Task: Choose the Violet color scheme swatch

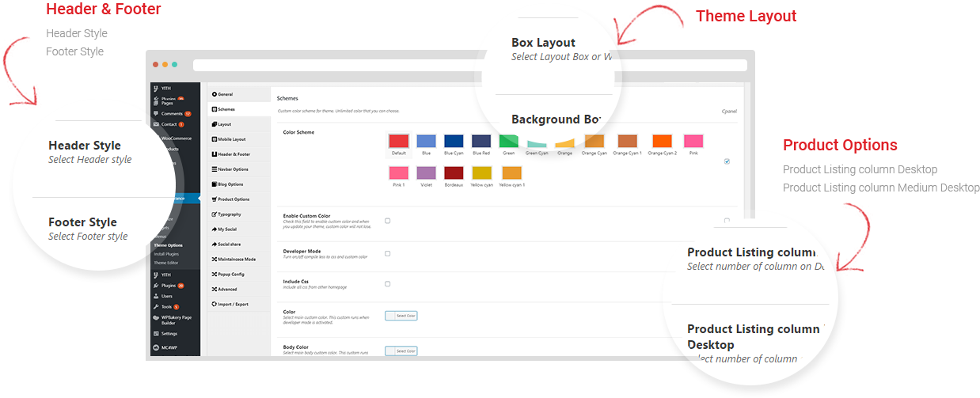Action: (x=426, y=172)
